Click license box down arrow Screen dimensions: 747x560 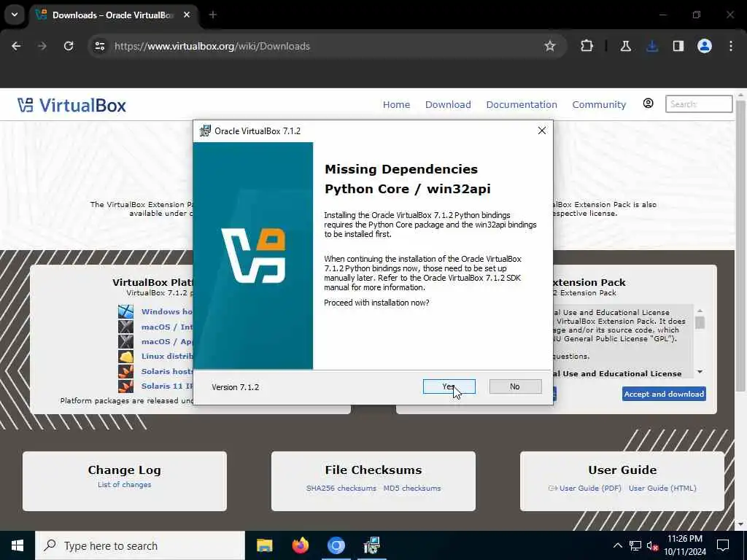700,372
